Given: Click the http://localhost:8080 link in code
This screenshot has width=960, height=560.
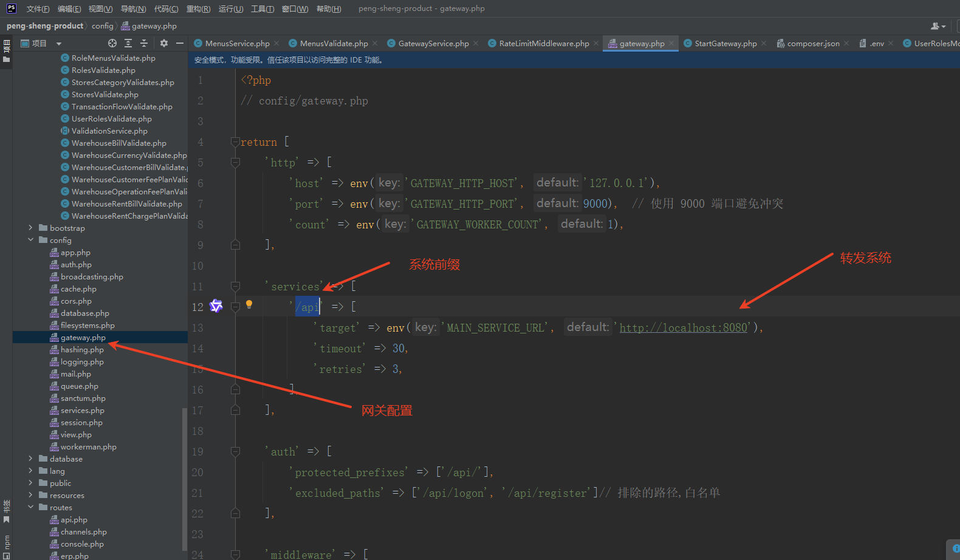Looking at the screenshot, I should [683, 327].
